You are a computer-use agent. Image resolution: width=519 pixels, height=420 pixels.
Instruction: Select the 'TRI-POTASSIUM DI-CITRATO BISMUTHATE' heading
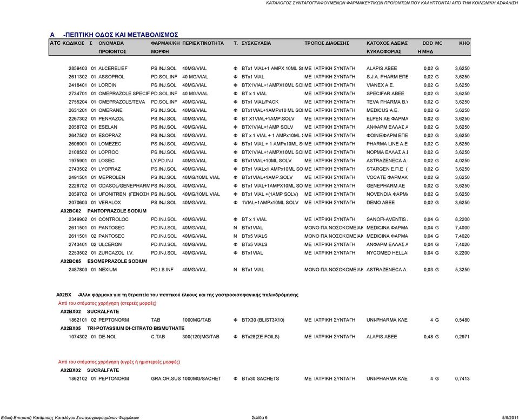pyautogui.click(x=136, y=328)
